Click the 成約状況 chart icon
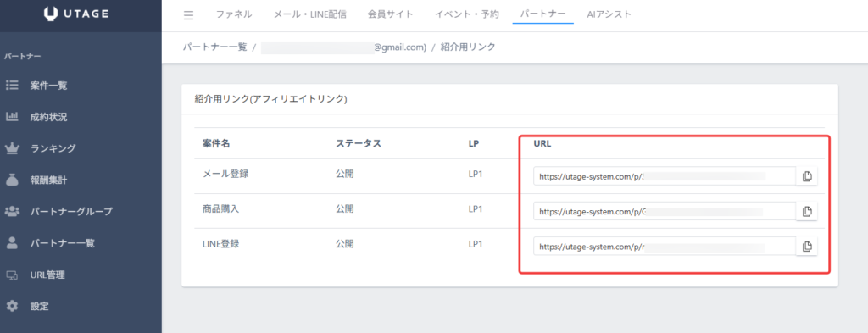Screen dimensions: 868x333 point(12,117)
